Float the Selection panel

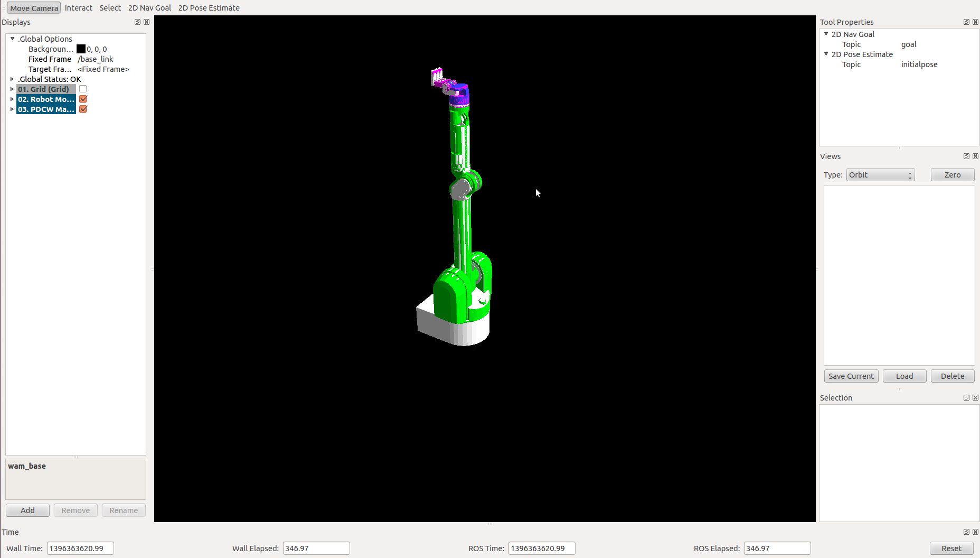(x=966, y=398)
